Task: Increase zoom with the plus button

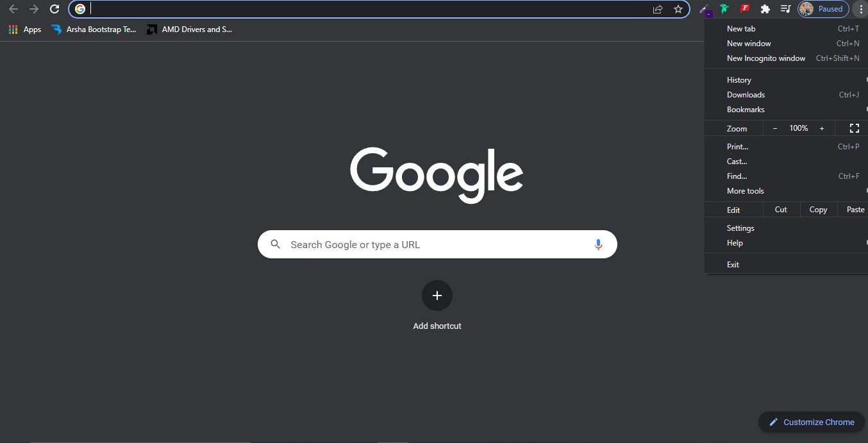Action: [x=822, y=128]
